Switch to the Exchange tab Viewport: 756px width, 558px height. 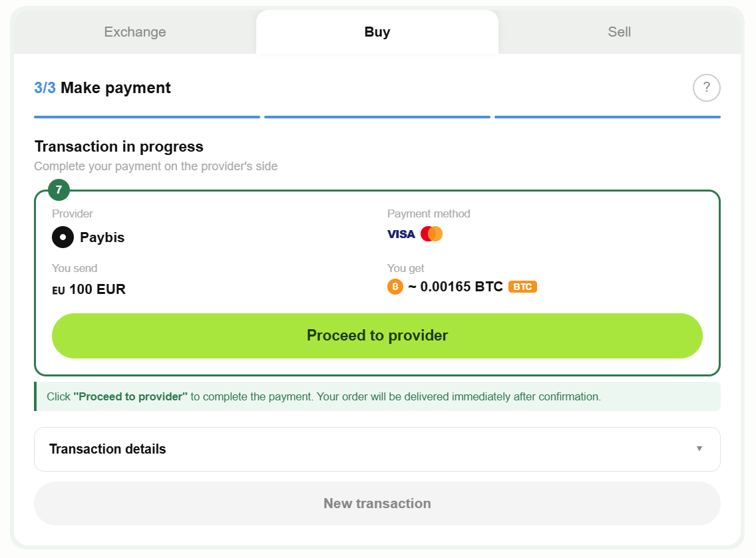(x=135, y=32)
